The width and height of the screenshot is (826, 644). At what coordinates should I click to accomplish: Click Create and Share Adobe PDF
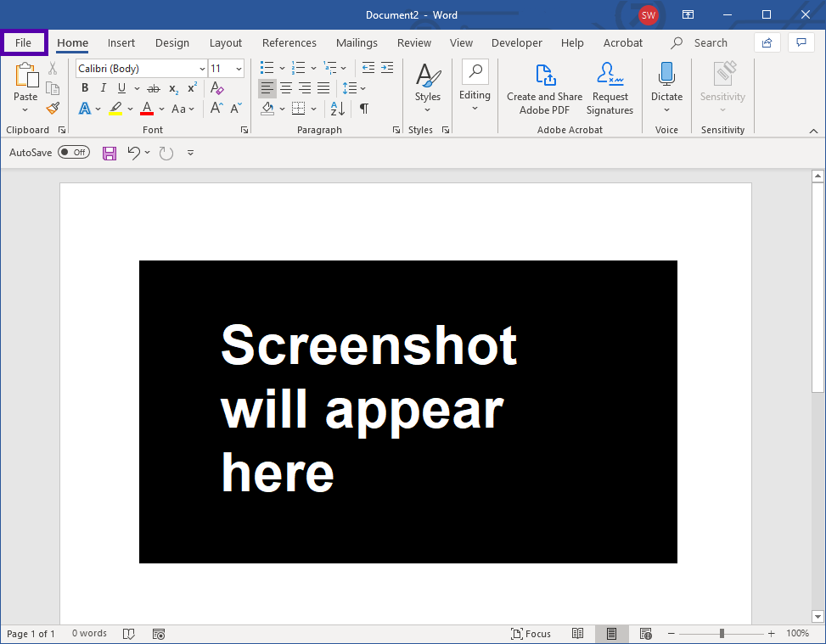tap(545, 88)
